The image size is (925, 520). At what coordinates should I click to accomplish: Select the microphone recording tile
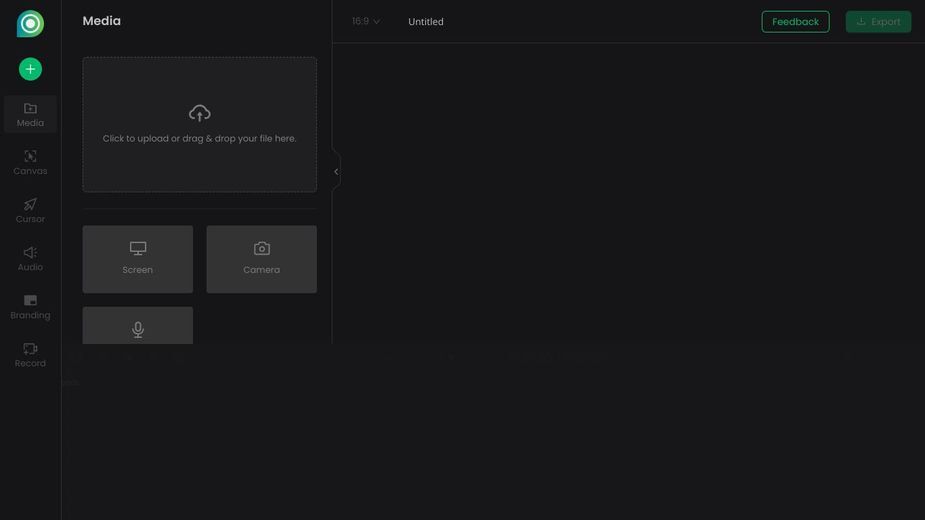pos(137,325)
